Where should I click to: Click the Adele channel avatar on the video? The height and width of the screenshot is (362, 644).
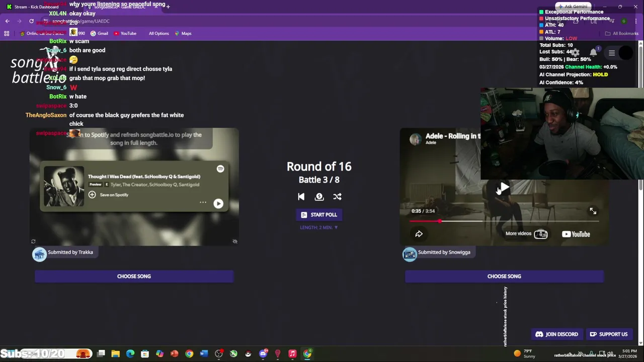point(415,139)
